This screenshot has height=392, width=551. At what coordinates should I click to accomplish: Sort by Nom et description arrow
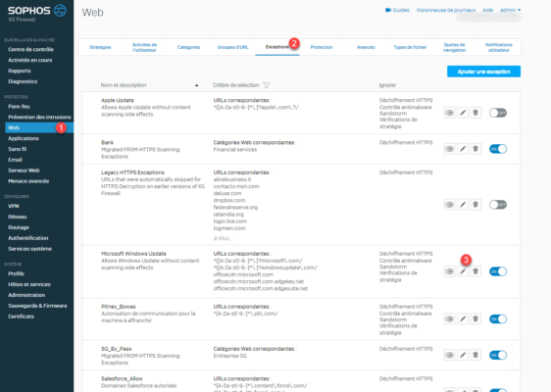(197, 85)
